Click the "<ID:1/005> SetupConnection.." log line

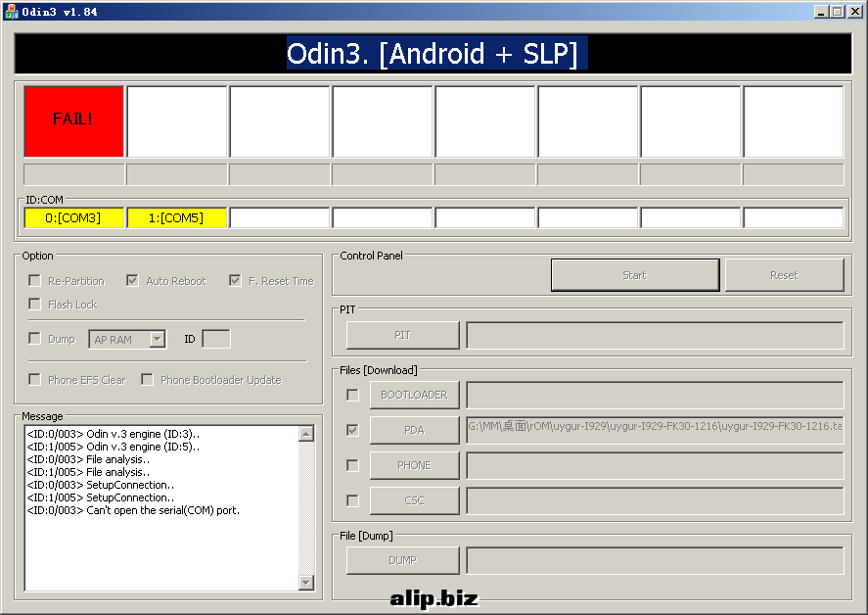(x=100, y=497)
